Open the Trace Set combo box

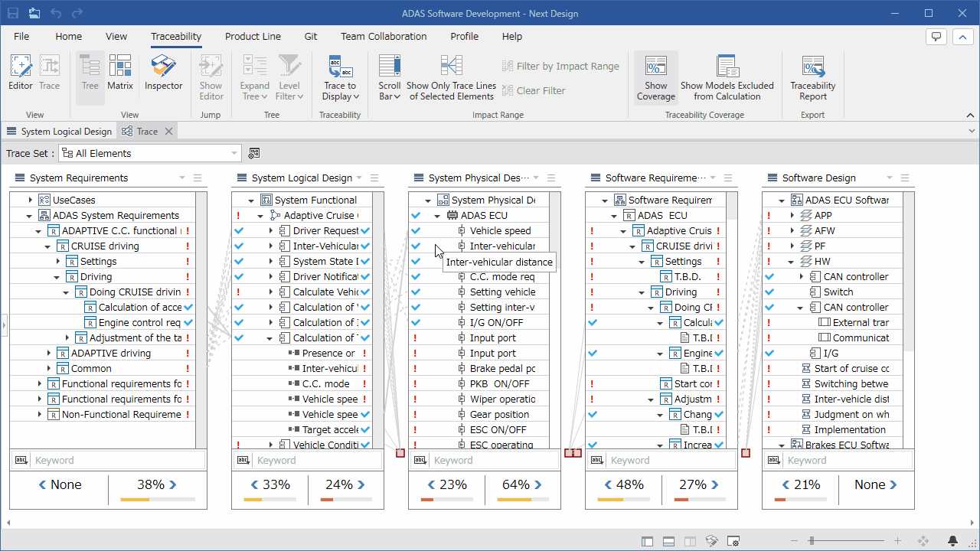coord(150,154)
